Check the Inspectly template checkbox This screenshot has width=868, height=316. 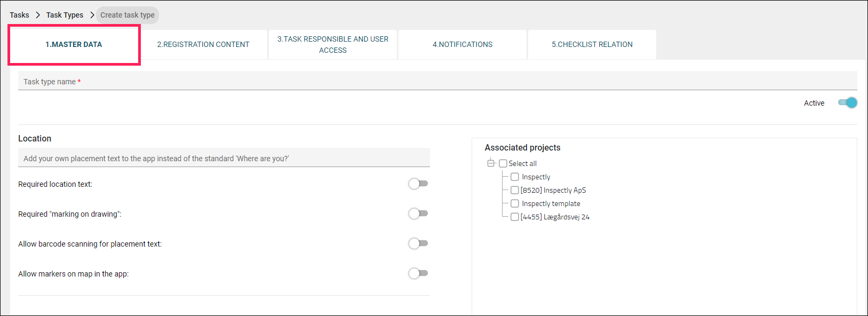coord(515,203)
